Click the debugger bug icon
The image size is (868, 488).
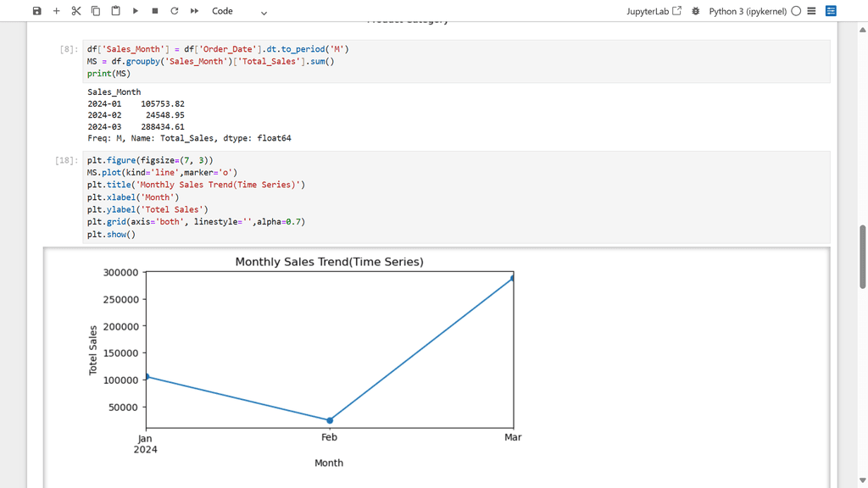coord(696,11)
